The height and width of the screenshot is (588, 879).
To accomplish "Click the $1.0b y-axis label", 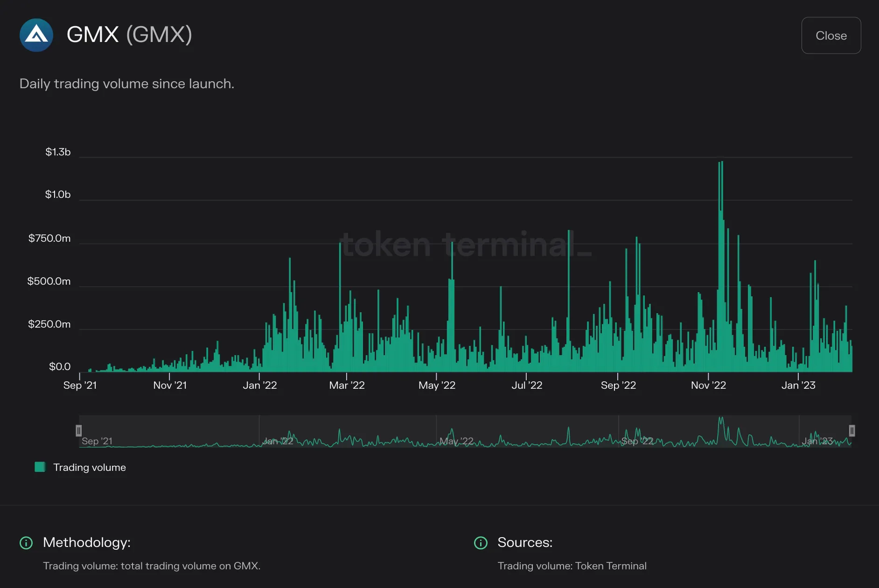I will 58,194.
